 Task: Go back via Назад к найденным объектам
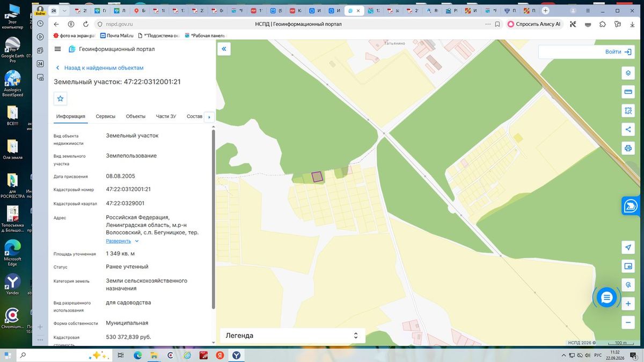(x=100, y=68)
